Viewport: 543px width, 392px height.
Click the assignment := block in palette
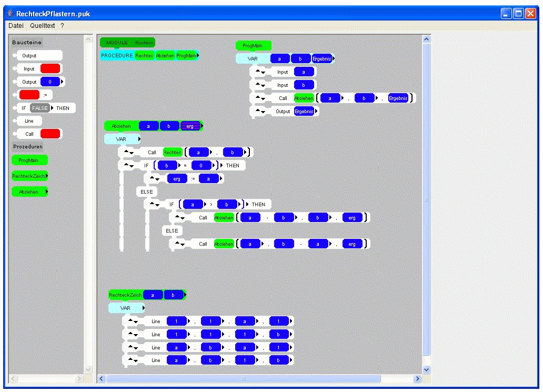pos(44,95)
